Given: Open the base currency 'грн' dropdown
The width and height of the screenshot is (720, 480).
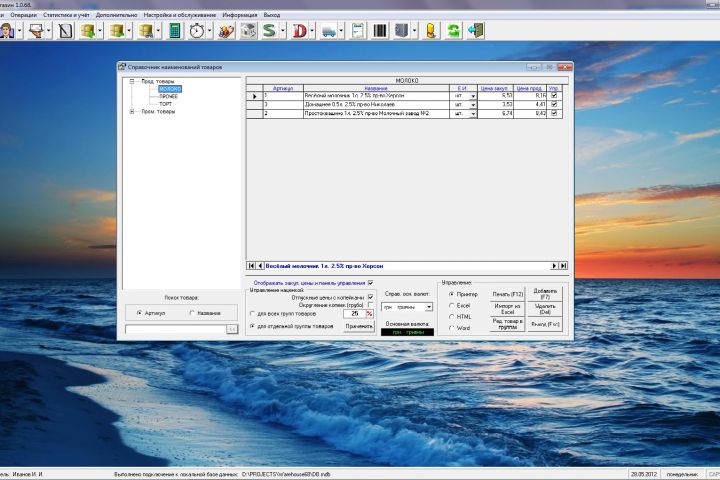Looking at the screenshot, I should (428, 307).
